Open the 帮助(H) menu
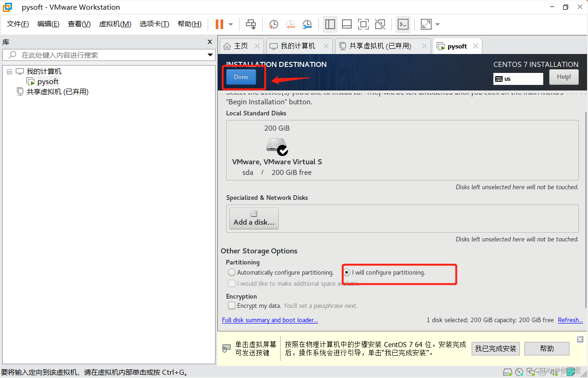The width and height of the screenshot is (588, 378). click(190, 24)
